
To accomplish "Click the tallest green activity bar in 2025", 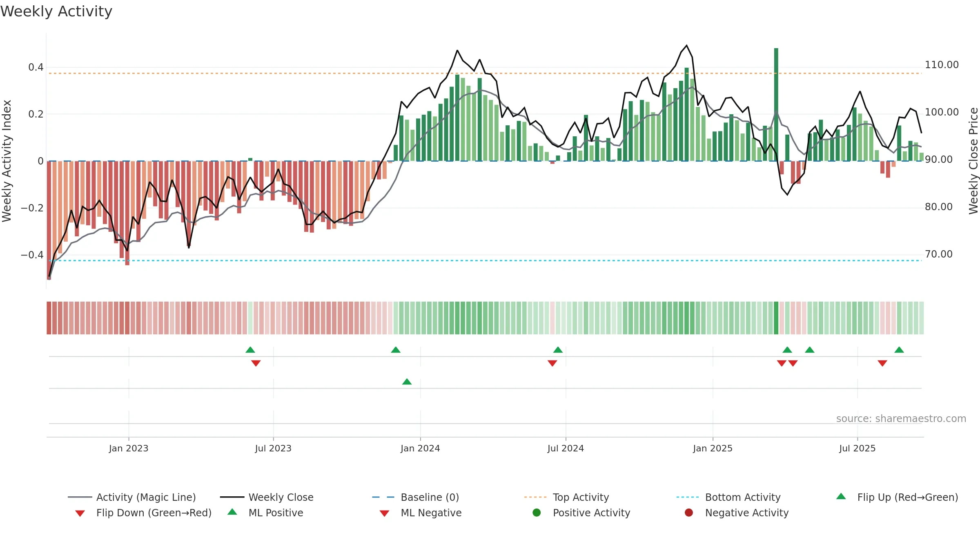I will [x=776, y=104].
